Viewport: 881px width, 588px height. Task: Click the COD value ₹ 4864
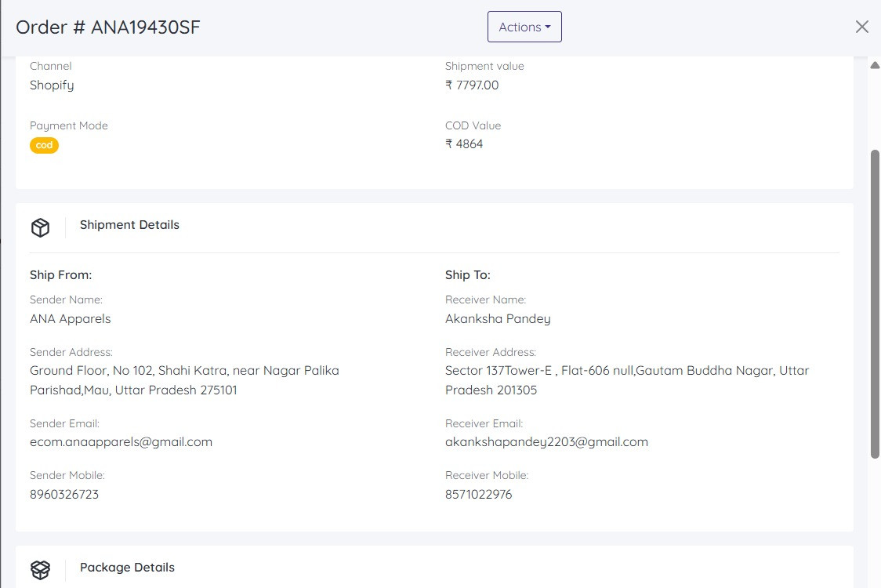point(464,144)
